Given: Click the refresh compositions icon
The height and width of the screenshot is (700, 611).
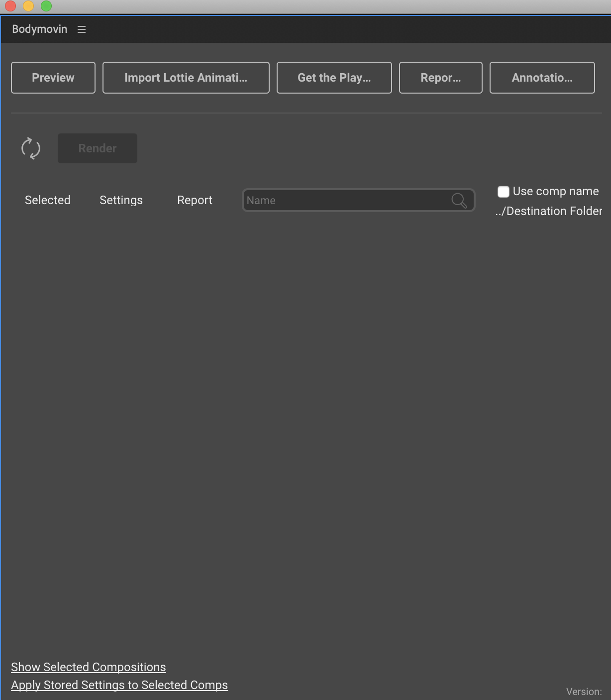Looking at the screenshot, I should [31, 148].
